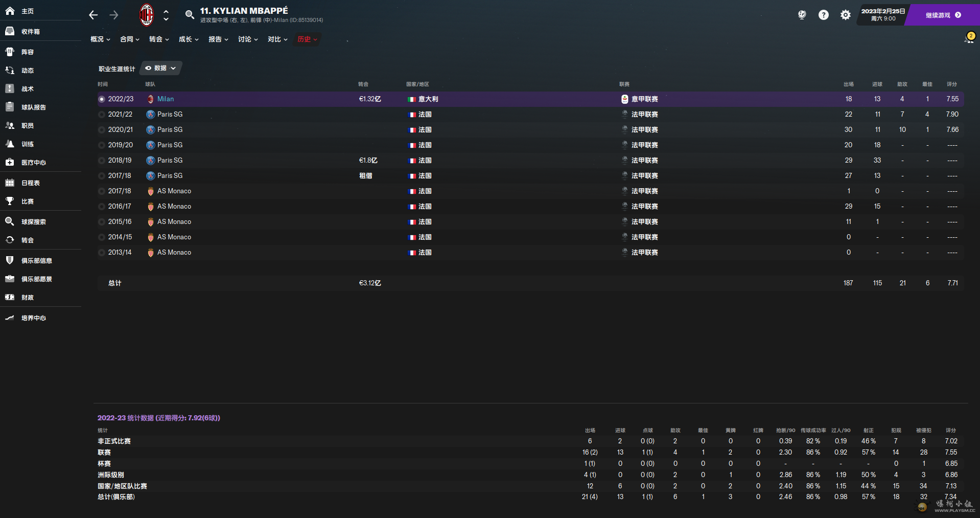Click the AC Milan club badge
This screenshot has height=518, width=980.
[147, 15]
